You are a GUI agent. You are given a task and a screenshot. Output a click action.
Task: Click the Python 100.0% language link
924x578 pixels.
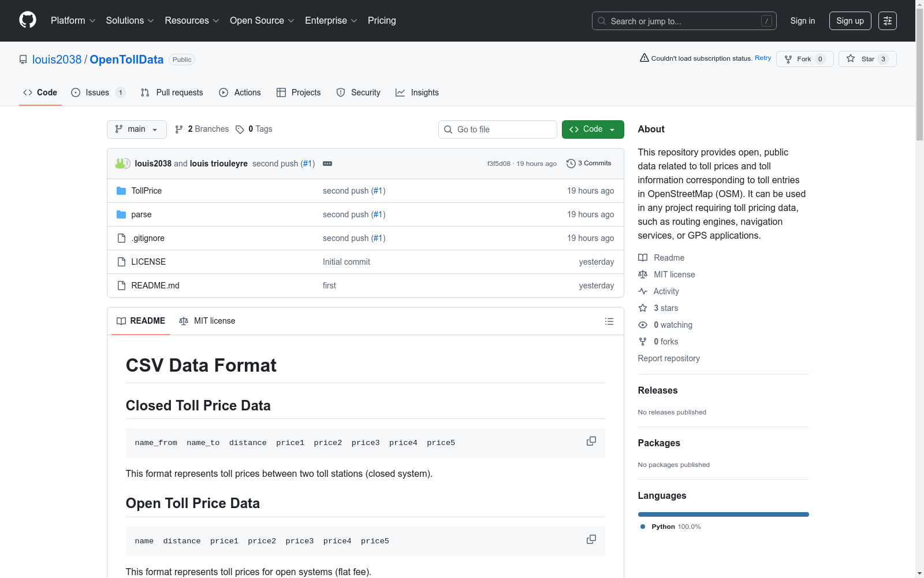(670, 527)
